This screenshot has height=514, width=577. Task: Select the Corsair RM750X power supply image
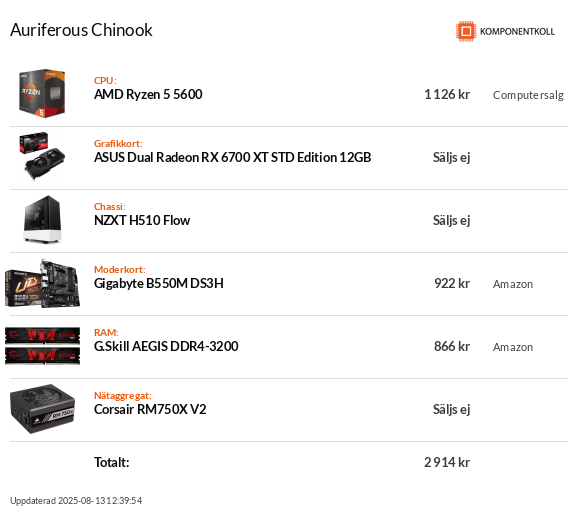click(42, 409)
